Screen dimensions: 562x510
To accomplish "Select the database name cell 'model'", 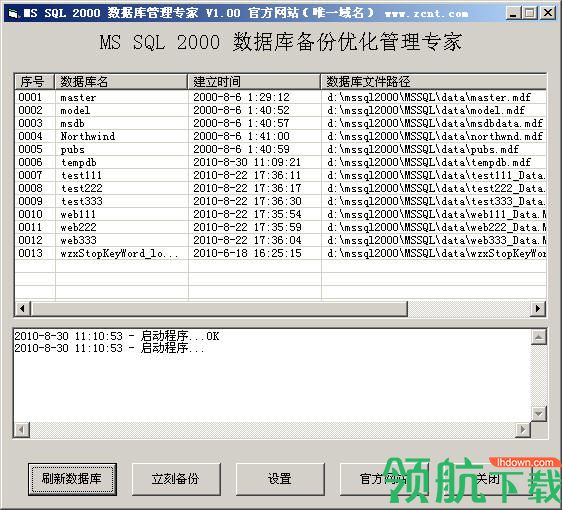I will click(x=75, y=110).
